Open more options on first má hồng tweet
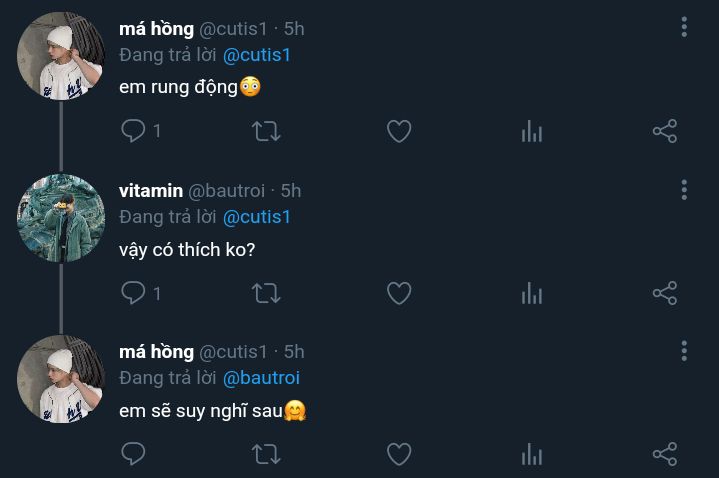Image resolution: width=719 pixels, height=478 pixels. (684, 27)
